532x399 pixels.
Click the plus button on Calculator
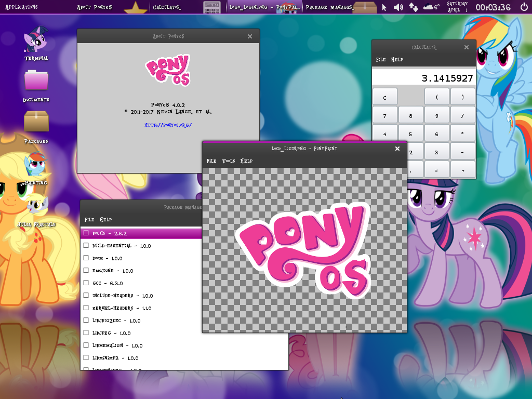coord(463,170)
